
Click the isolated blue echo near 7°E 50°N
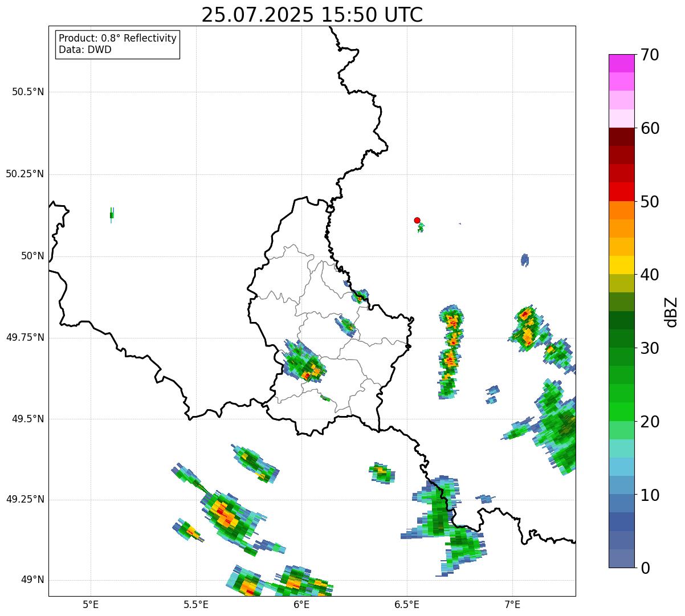(x=525, y=260)
